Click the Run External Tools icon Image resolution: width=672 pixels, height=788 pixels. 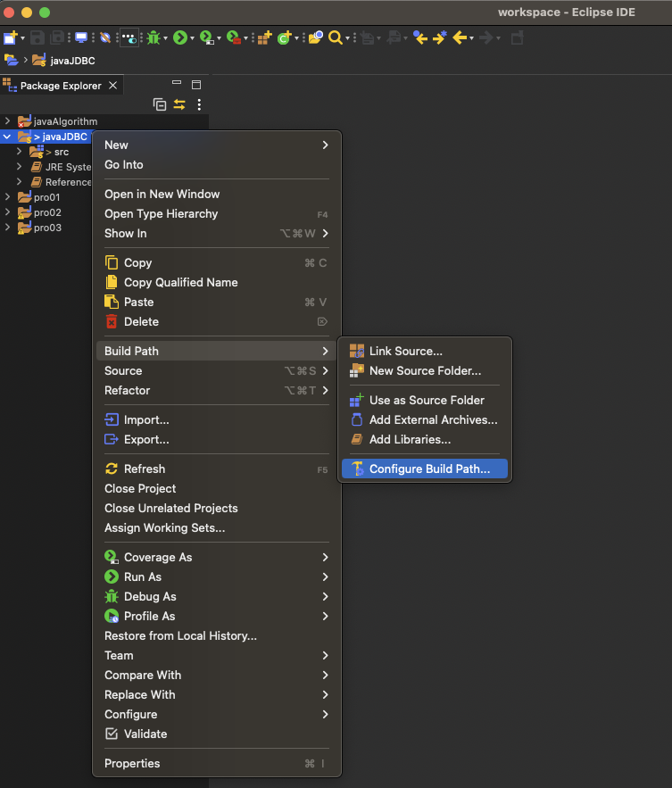[234, 37]
